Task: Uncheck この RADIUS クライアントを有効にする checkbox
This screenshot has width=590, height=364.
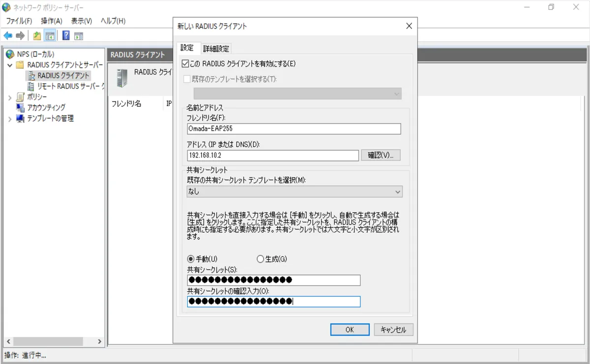Action: tap(185, 63)
